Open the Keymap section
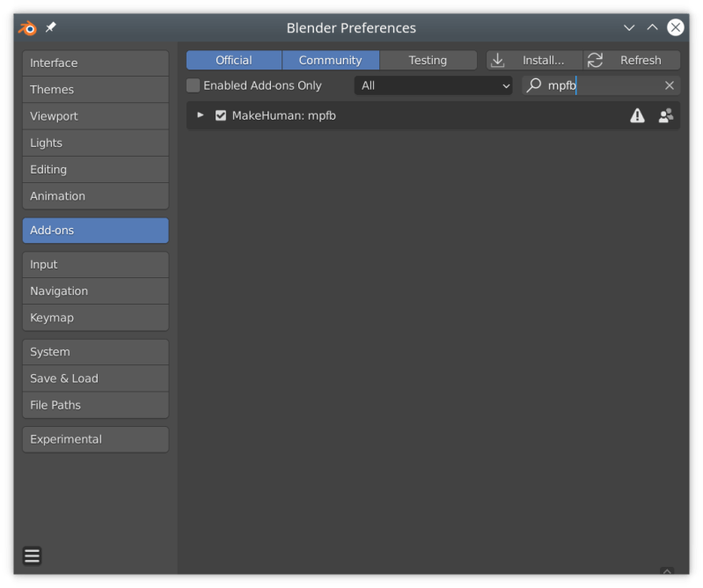The width and height of the screenshot is (703, 588). (x=96, y=318)
